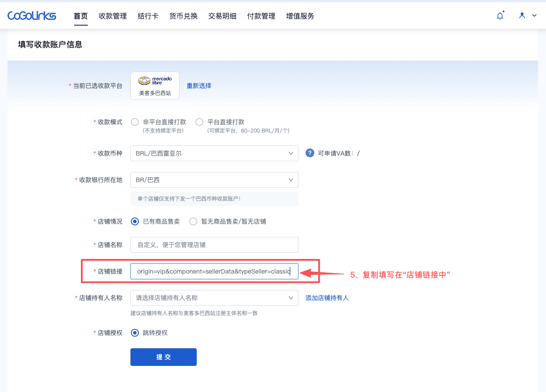Select the Mercado Libre platform card

pos(155,86)
